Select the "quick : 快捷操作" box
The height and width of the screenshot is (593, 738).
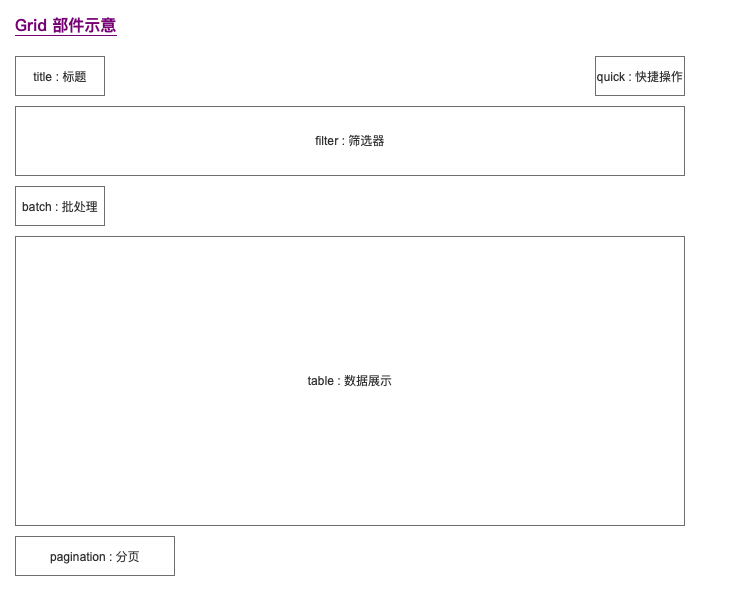click(x=639, y=76)
